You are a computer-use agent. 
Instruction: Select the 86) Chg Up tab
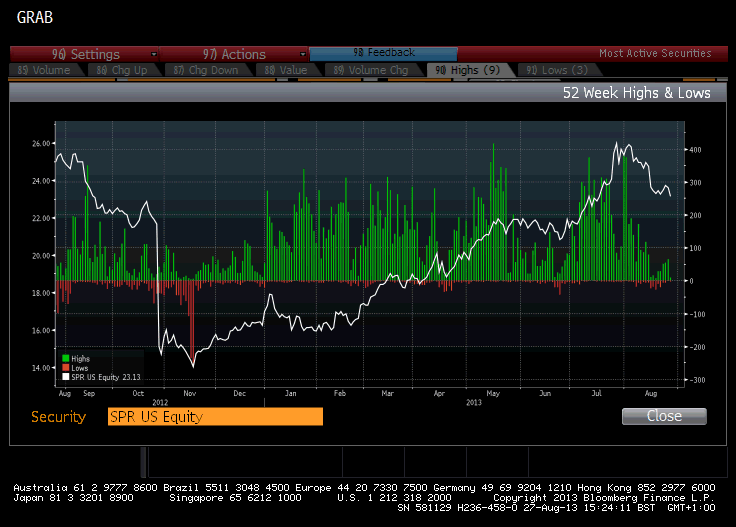tap(123, 70)
